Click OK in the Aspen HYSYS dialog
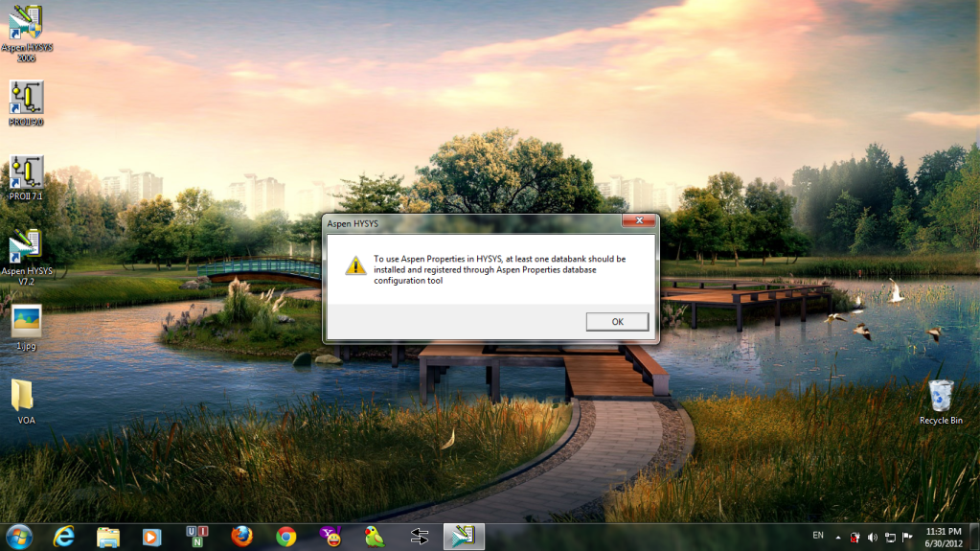 [x=617, y=322]
